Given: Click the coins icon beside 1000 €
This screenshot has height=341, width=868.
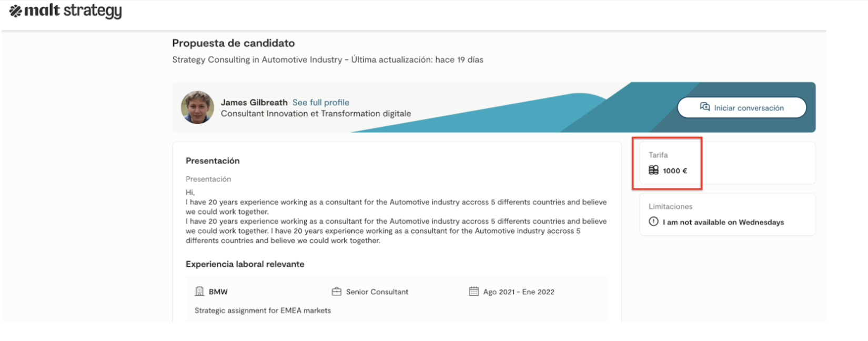Looking at the screenshot, I should (653, 170).
